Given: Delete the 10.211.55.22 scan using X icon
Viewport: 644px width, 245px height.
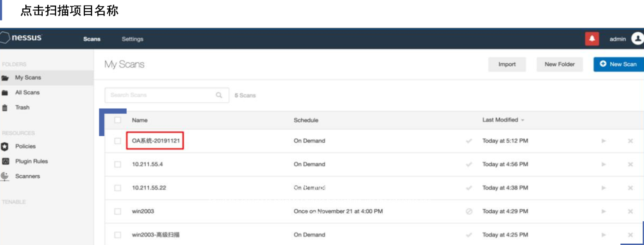Looking at the screenshot, I should point(630,188).
